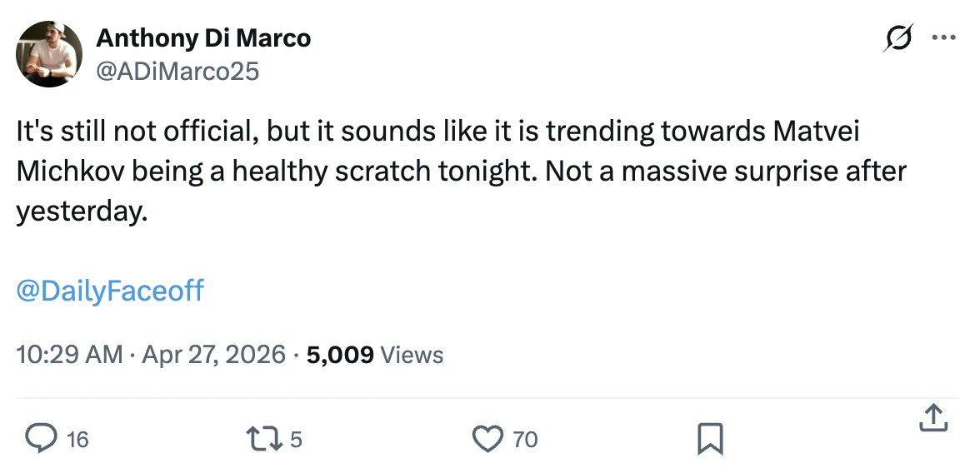Visit the @DailyFaceoff mention
The image size is (980, 468).
(x=110, y=291)
